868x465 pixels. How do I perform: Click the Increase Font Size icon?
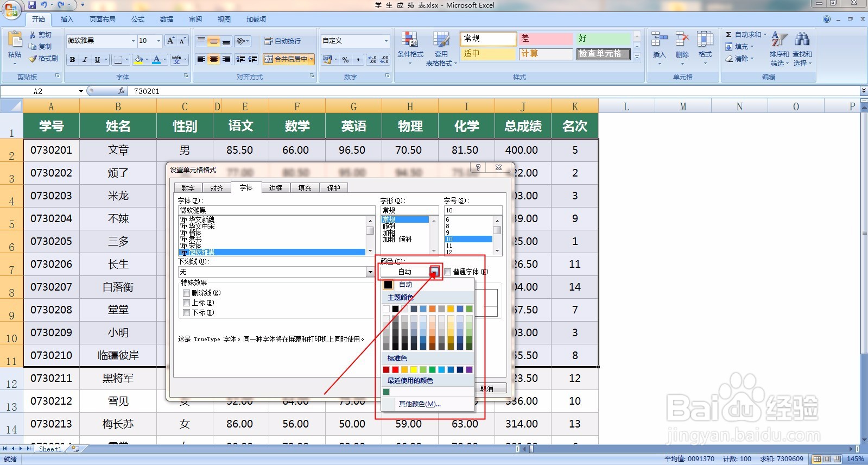tap(170, 41)
